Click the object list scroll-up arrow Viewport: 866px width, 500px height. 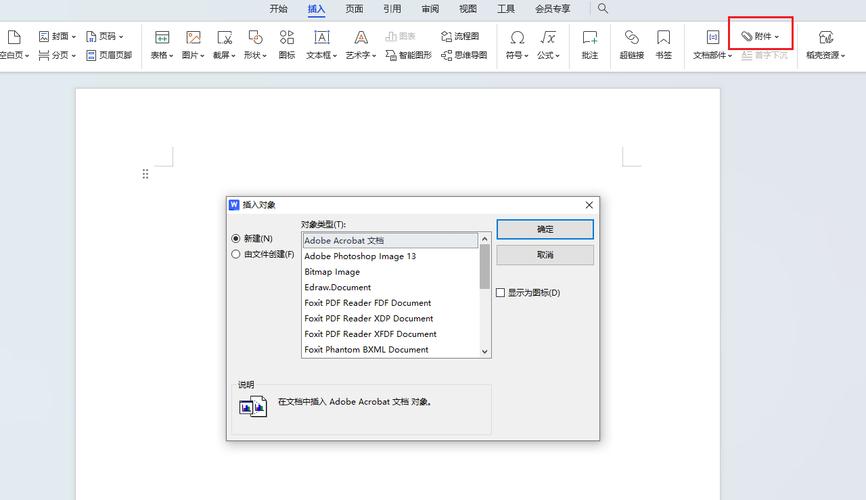485,239
